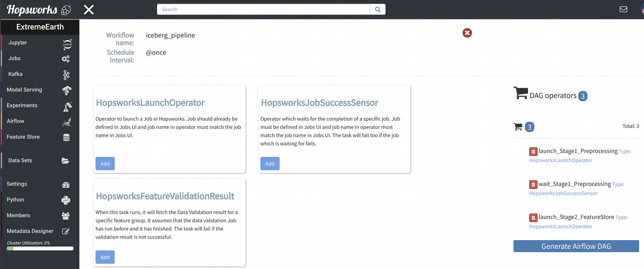Click the Hopsworks logo

(39, 10)
